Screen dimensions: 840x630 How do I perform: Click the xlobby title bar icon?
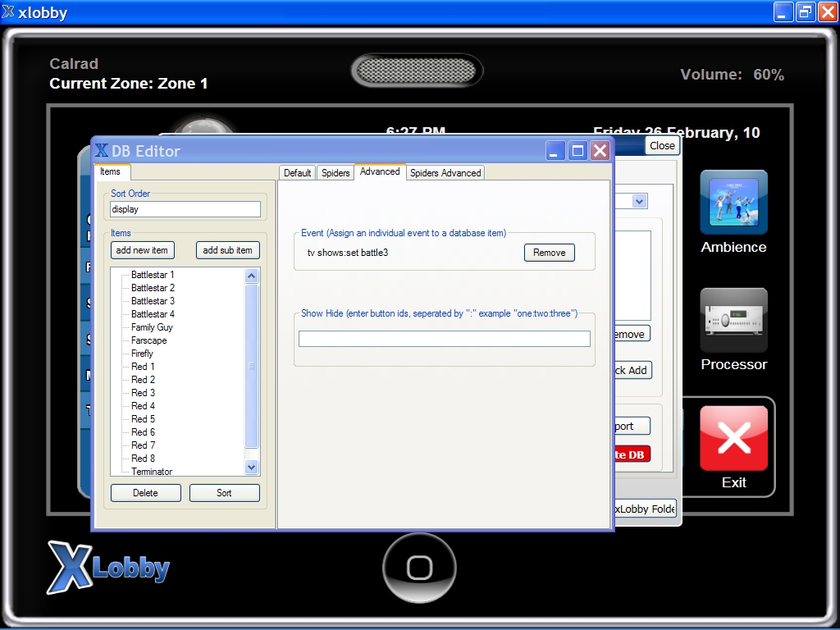[x=8, y=11]
